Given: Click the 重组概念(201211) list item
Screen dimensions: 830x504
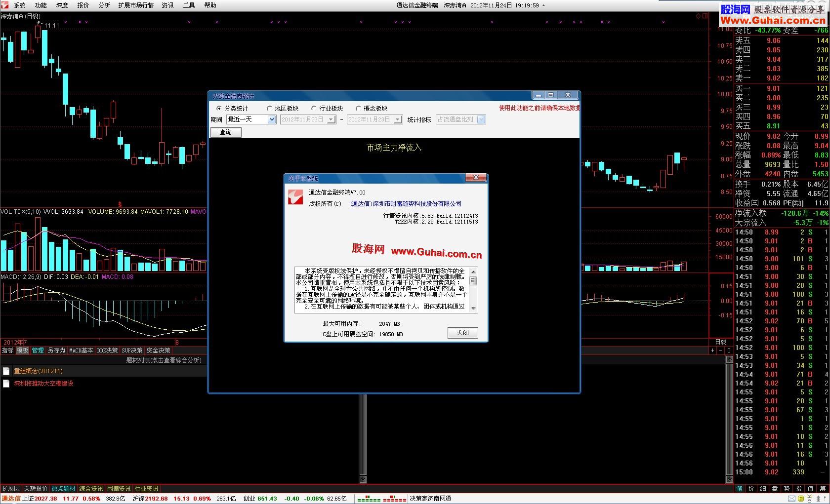Looking at the screenshot, I should [38, 371].
